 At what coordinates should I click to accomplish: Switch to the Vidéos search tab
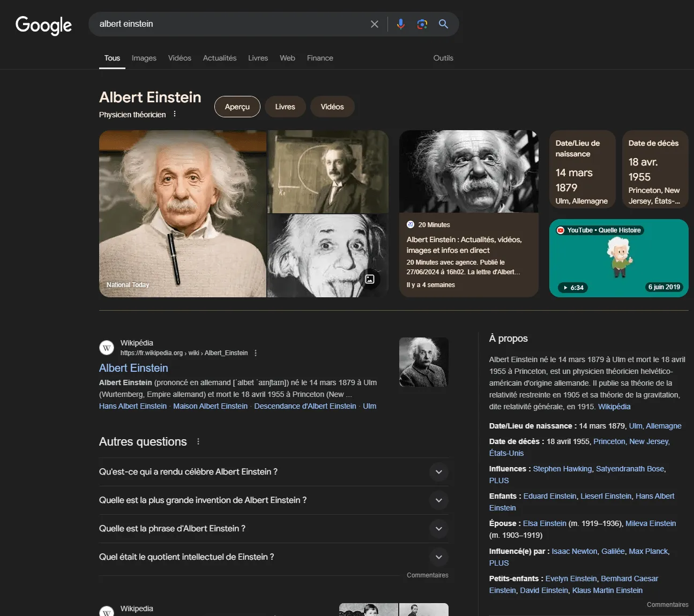point(180,58)
